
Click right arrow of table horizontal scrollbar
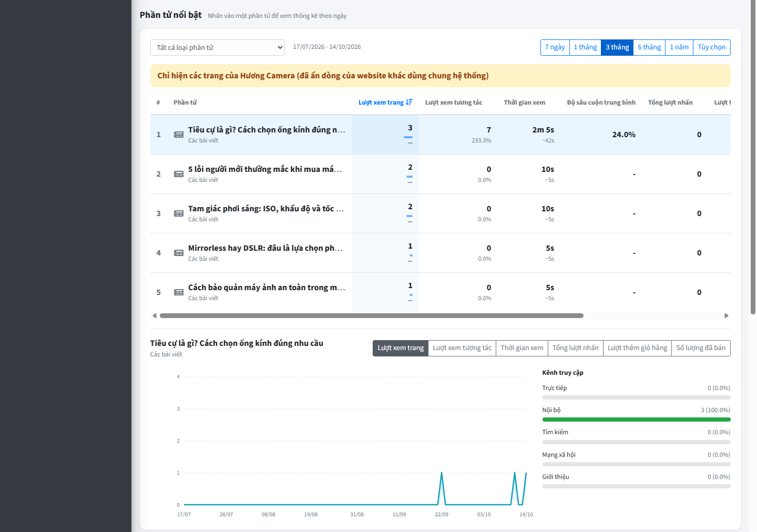click(x=727, y=316)
